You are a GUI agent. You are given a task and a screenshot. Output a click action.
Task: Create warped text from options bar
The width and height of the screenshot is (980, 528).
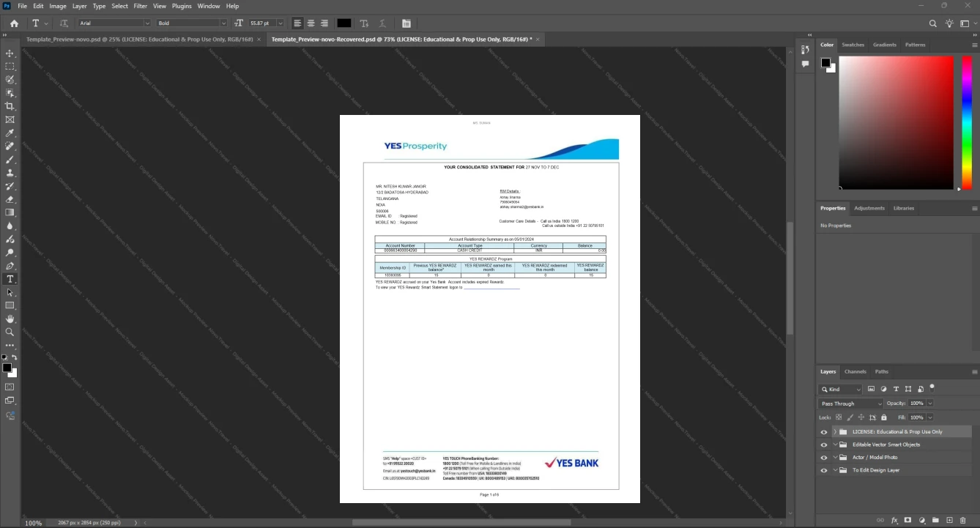click(x=382, y=23)
